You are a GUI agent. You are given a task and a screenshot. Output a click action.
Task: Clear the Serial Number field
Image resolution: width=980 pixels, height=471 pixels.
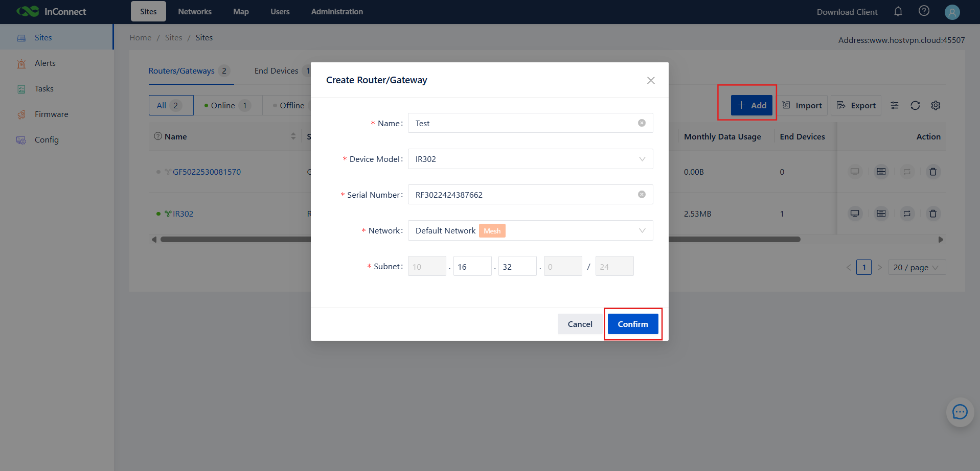point(642,195)
